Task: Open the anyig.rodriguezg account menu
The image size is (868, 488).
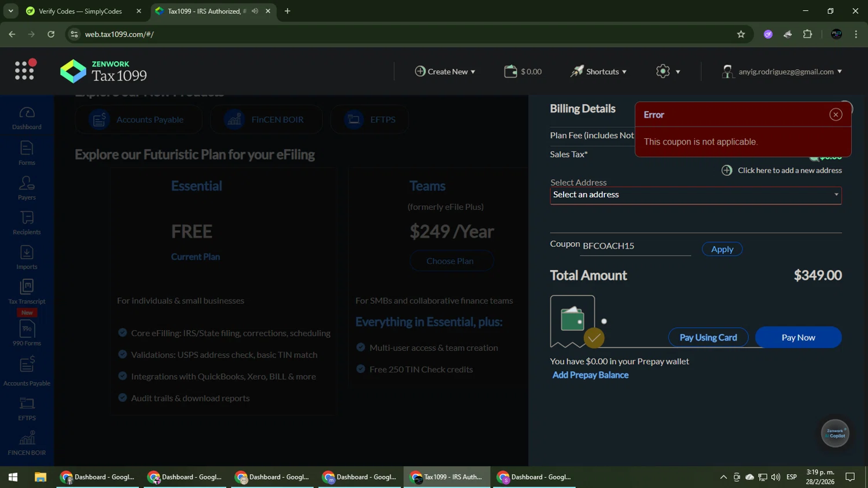Action: tap(782, 72)
